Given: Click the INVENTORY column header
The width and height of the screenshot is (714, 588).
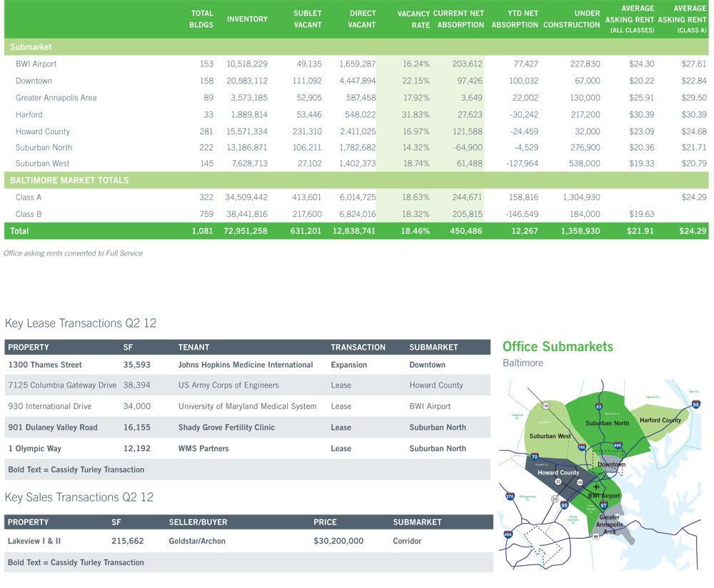Looking at the screenshot, I should point(247,19).
